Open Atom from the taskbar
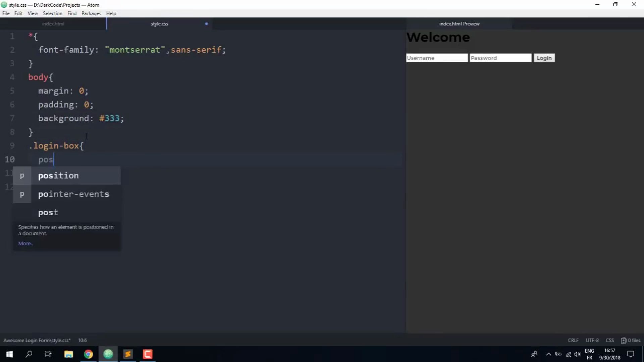 pyautogui.click(x=108, y=354)
